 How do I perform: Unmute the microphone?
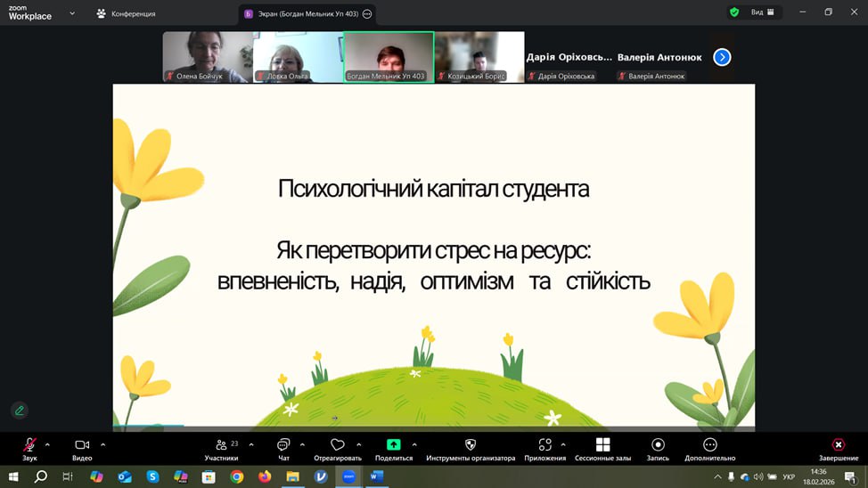click(x=29, y=444)
